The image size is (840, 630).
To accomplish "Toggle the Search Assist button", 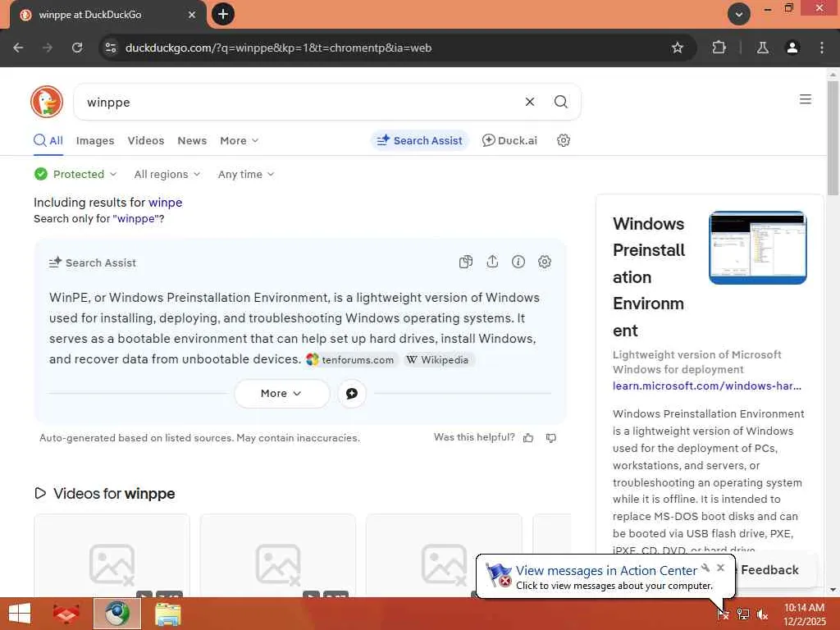I will click(x=419, y=140).
